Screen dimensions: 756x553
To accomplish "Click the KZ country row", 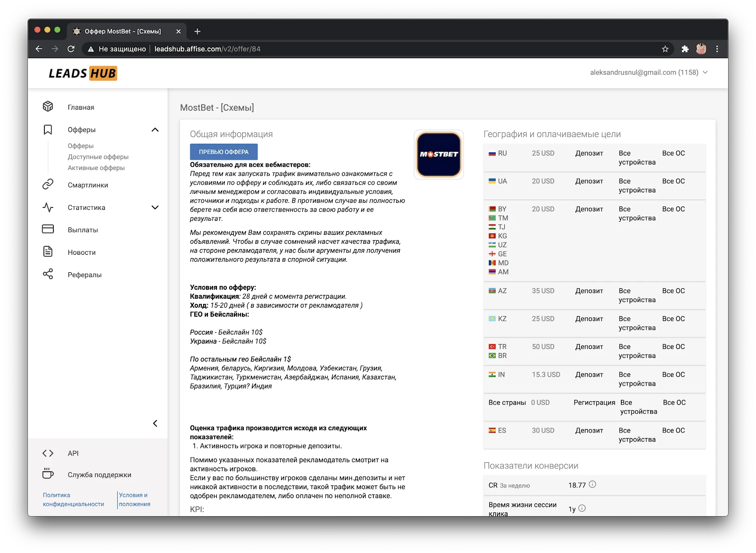I will point(594,323).
